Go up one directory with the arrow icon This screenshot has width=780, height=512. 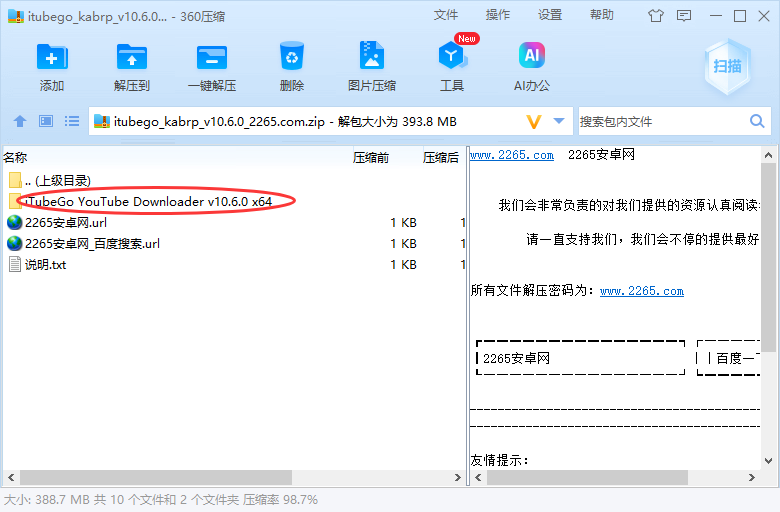[x=20, y=121]
